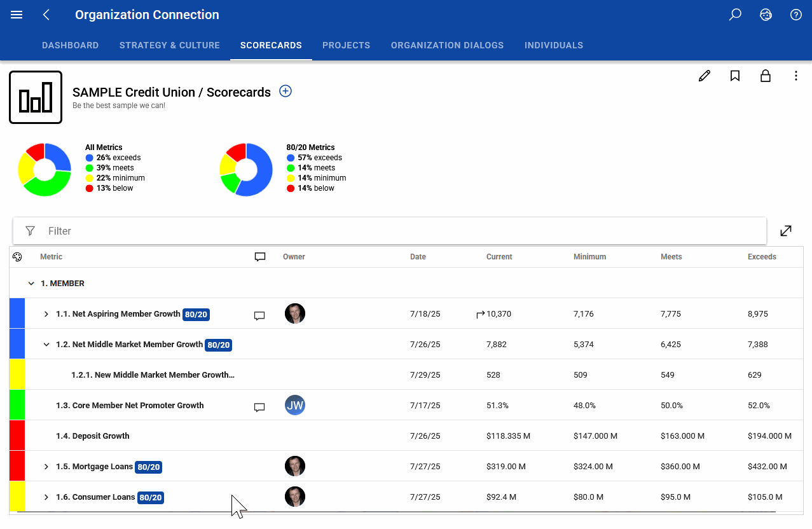Screen dimensions: 812x529
Task: Click the color palette column icon
Action: 17,257
